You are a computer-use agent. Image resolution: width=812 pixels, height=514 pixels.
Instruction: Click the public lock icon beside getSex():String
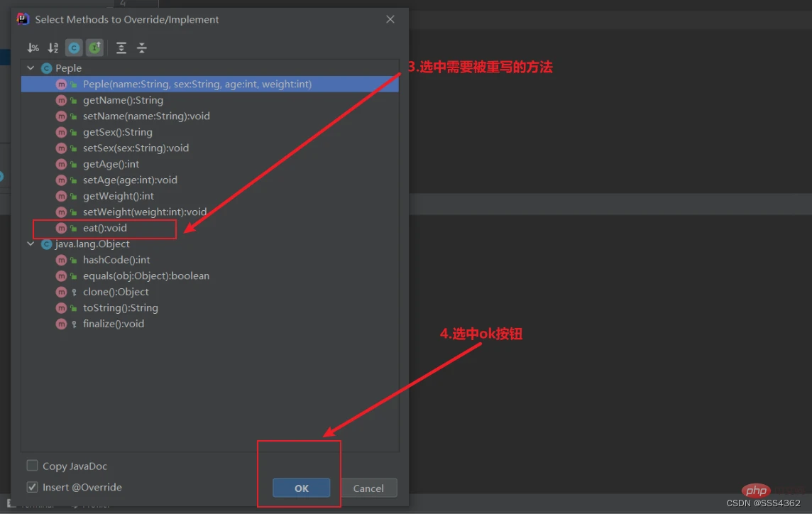pyautogui.click(x=74, y=132)
